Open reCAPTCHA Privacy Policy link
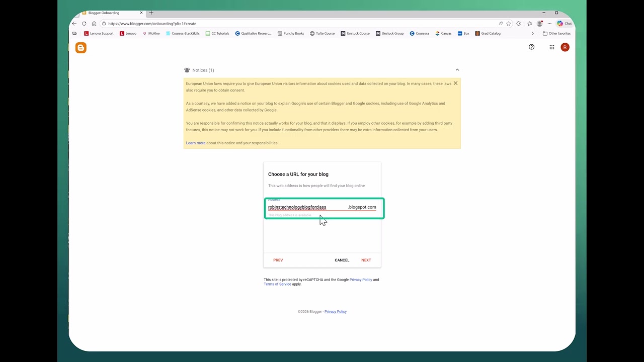Image resolution: width=644 pixels, height=362 pixels. pos(361,280)
